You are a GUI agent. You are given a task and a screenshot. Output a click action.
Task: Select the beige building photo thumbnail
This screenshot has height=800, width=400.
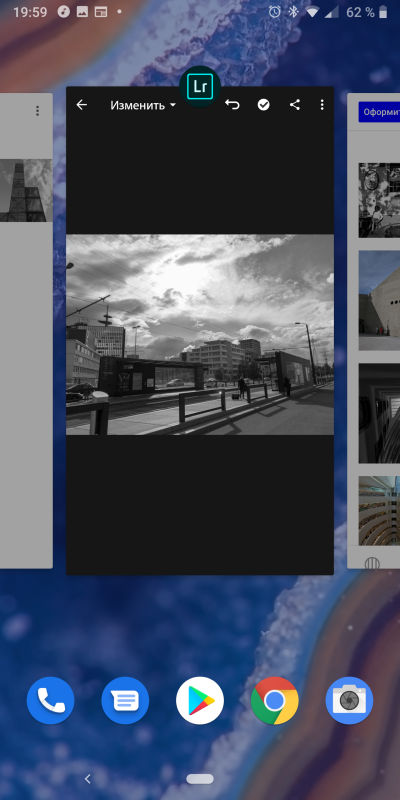pyautogui.click(x=379, y=300)
